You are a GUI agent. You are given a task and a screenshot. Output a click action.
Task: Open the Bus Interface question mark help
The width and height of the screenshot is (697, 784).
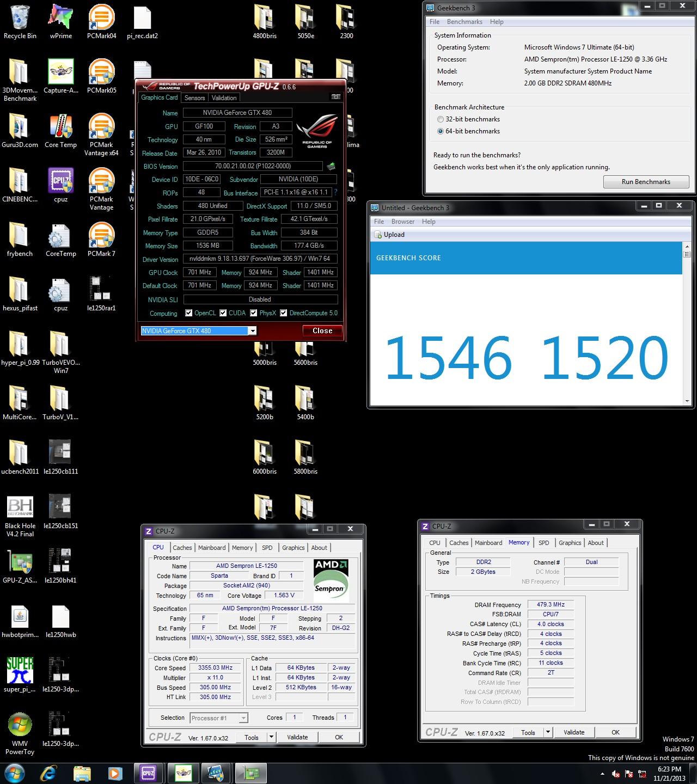[335, 192]
